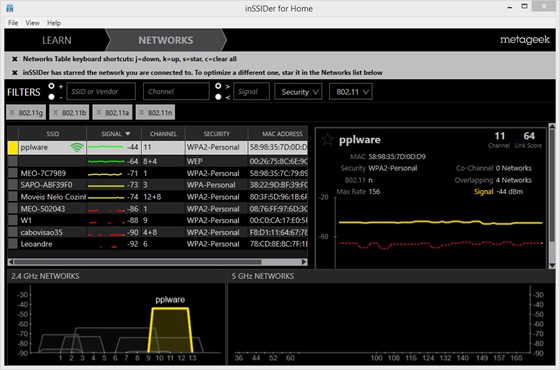
Task: Click the inSSIDer app icon in title bar
Action: 10,8
